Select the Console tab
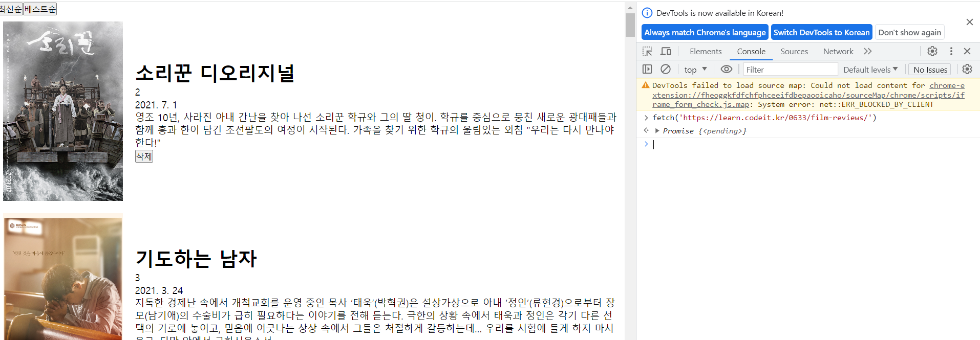Image resolution: width=980 pixels, height=340 pixels. pyautogui.click(x=751, y=51)
